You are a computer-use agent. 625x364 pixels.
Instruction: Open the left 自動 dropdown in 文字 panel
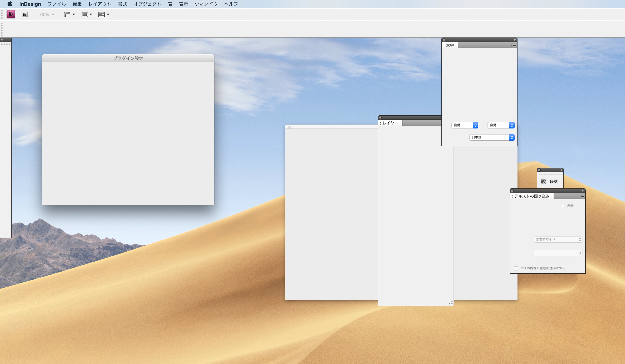click(464, 125)
